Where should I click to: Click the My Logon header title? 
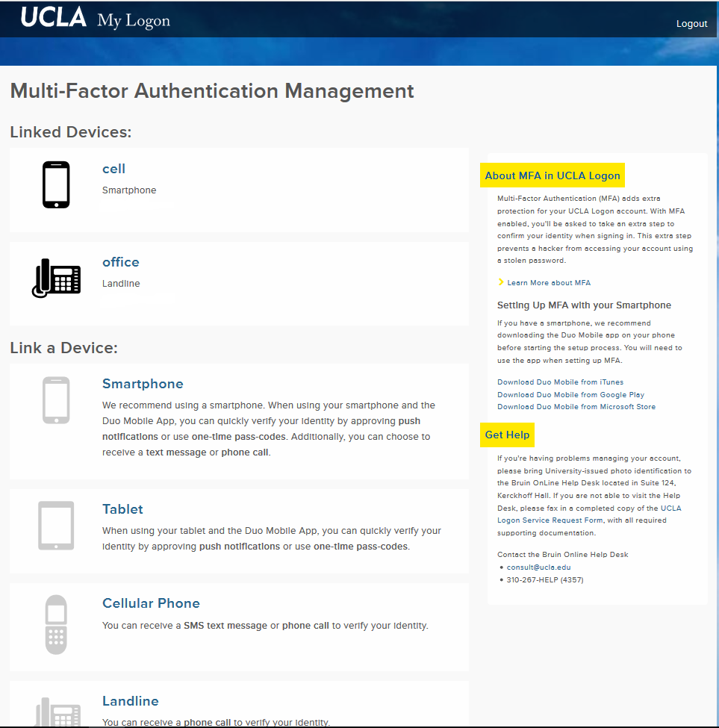pos(134,21)
